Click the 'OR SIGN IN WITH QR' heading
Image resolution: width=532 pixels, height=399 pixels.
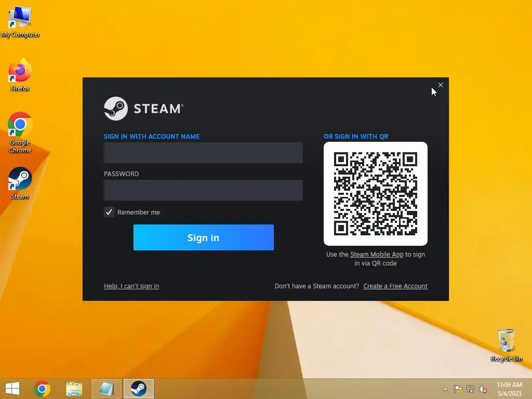pyautogui.click(x=356, y=137)
